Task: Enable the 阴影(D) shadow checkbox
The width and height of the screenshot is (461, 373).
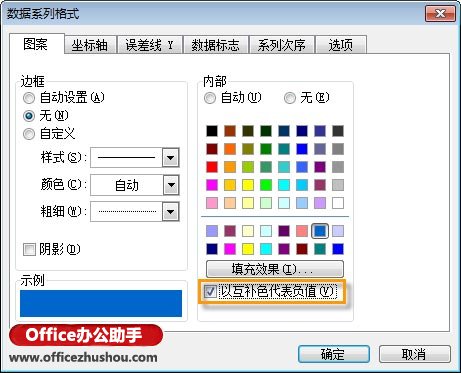Action: coord(29,249)
